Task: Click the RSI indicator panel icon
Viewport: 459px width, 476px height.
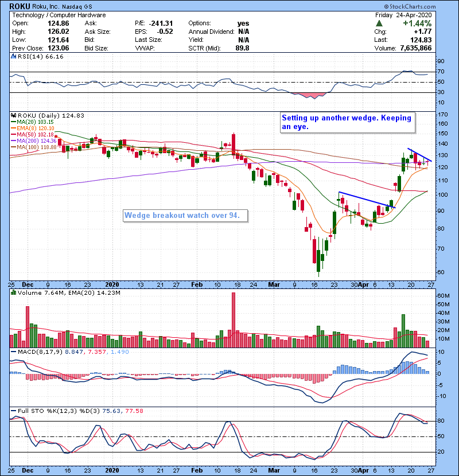Action: pos(13,56)
